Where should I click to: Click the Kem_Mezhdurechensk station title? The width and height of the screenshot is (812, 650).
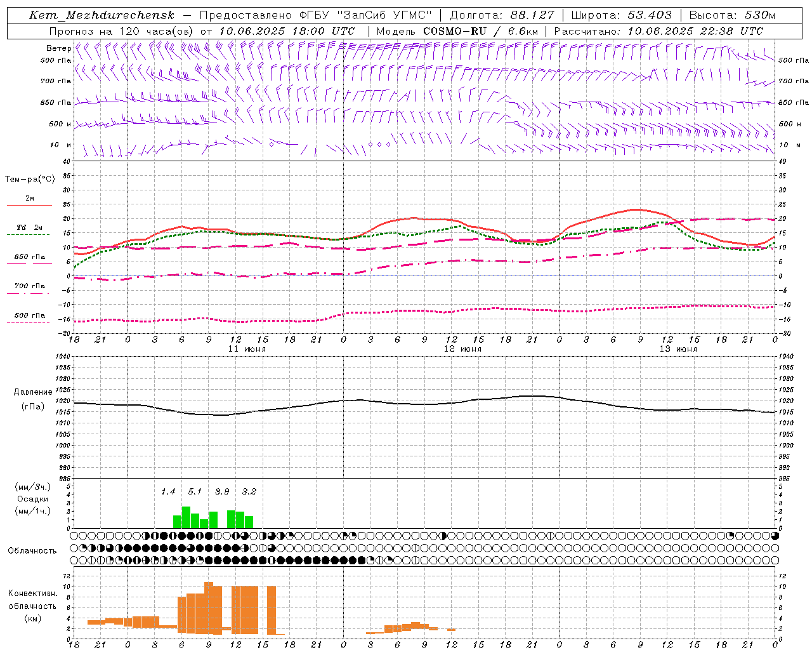(101, 15)
